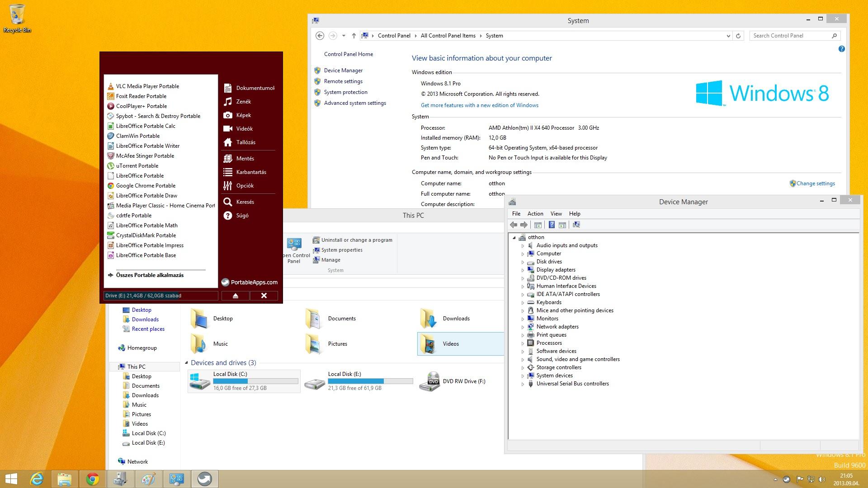This screenshot has width=868, height=488.
Task: Open System window help question mark
Action: point(841,49)
